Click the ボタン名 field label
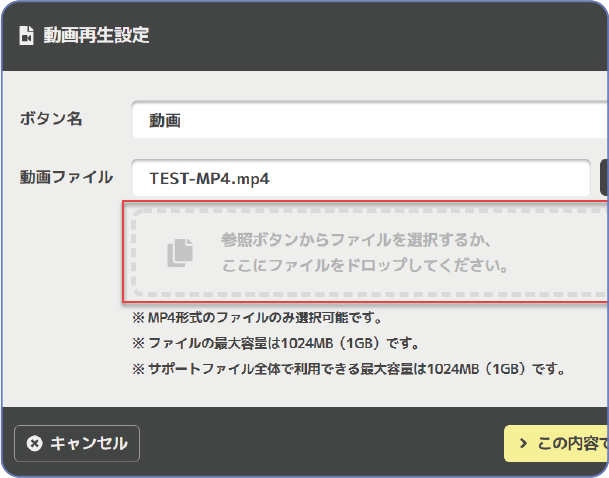Screen dimensions: 609x478 (x=51, y=119)
